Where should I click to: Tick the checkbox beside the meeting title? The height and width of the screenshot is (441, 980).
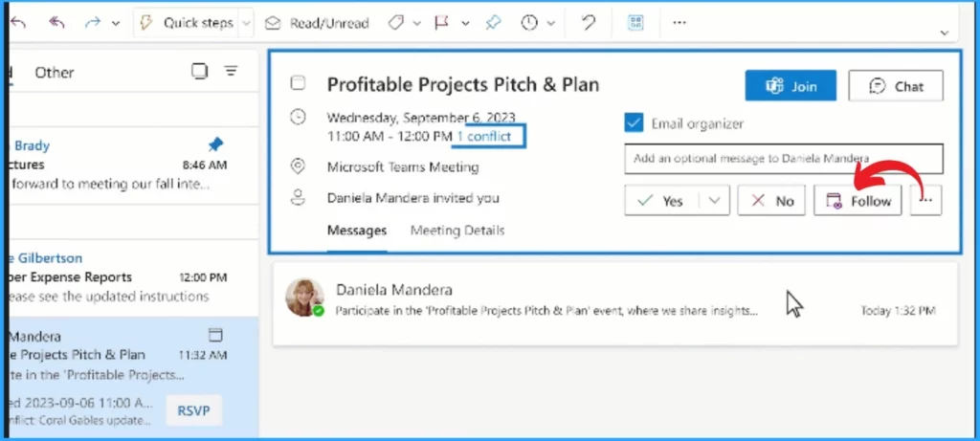click(299, 83)
